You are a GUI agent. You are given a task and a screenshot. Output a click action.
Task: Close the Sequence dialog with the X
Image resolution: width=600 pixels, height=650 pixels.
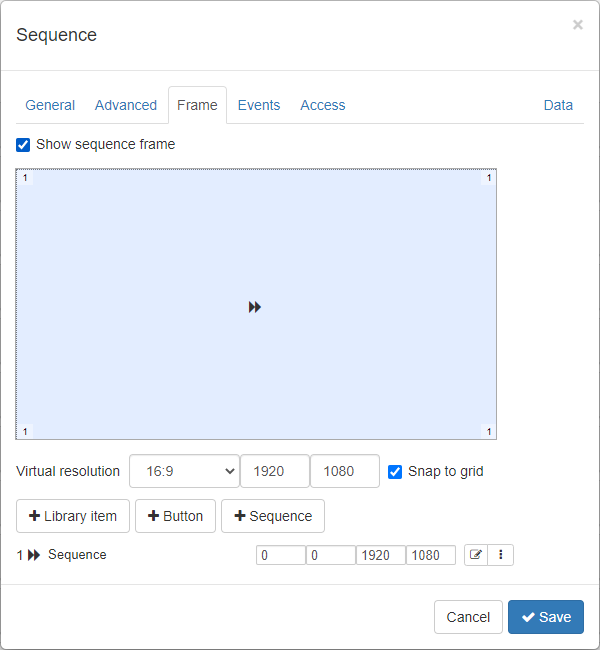[578, 25]
